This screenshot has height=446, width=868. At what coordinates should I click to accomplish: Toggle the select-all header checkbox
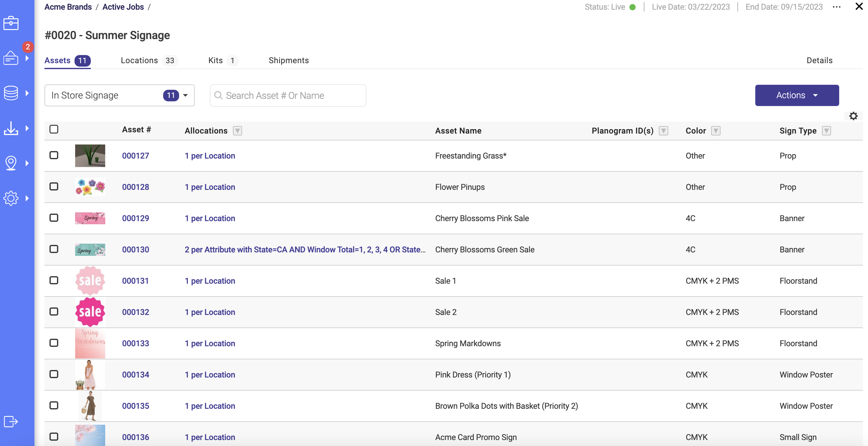click(54, 129)
